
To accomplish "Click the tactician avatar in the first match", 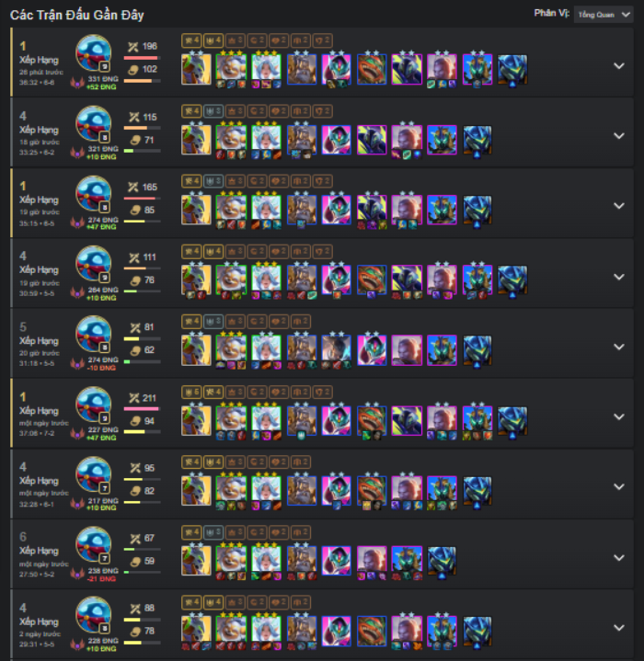I will click(x=94, y=53).
